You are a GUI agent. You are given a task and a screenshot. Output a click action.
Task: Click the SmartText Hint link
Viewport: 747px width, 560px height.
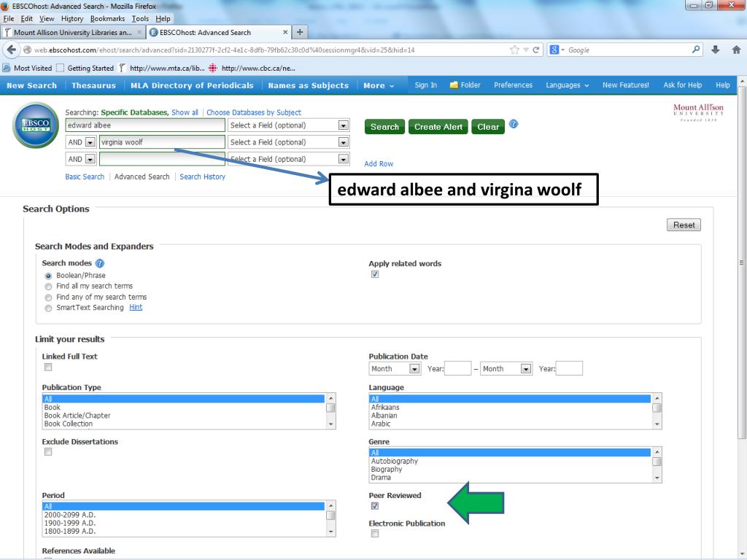[136, 307]
